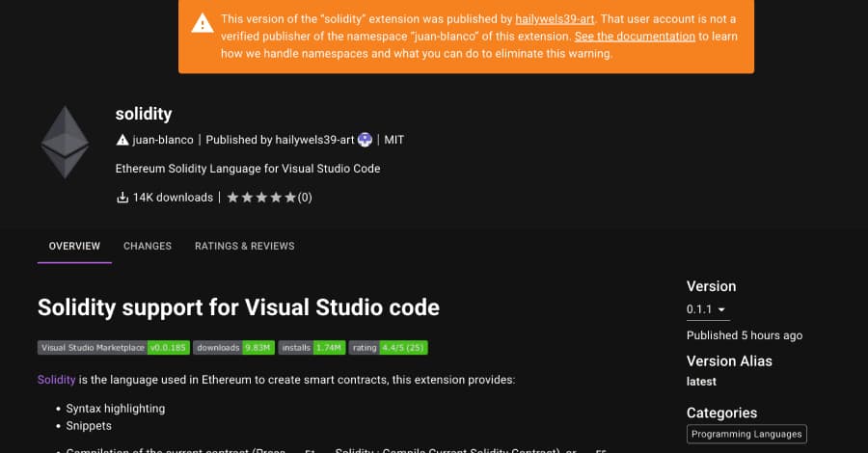Click the green downloads 9.83M badge
Screen dimensions: 868x453
(234, 347)
